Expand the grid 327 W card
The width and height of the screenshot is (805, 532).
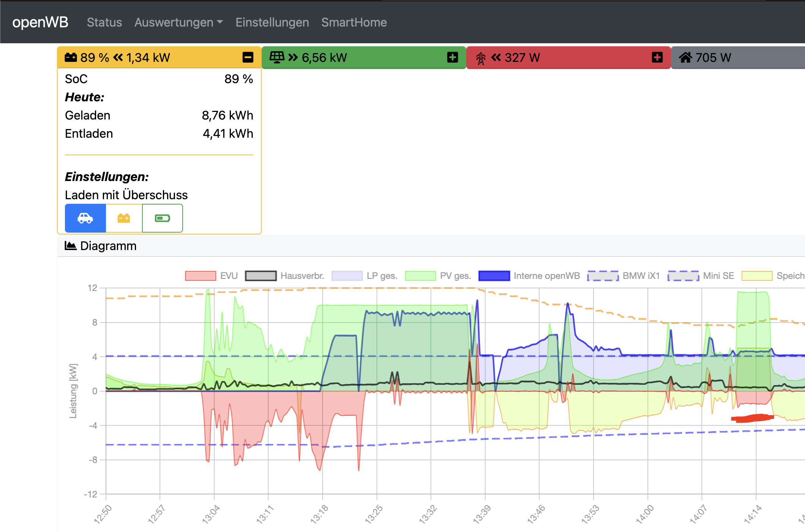pyautogui.click(x=657, y=57)
